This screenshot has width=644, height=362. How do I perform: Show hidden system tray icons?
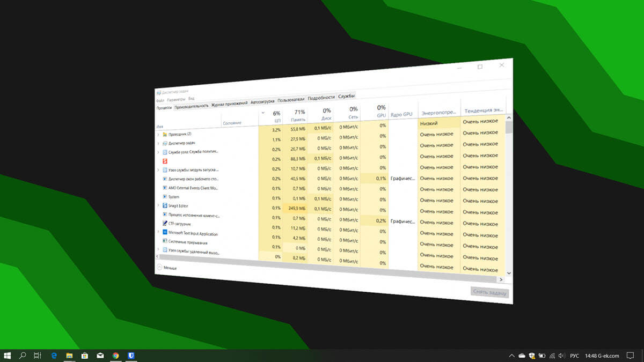pos(511,356)
